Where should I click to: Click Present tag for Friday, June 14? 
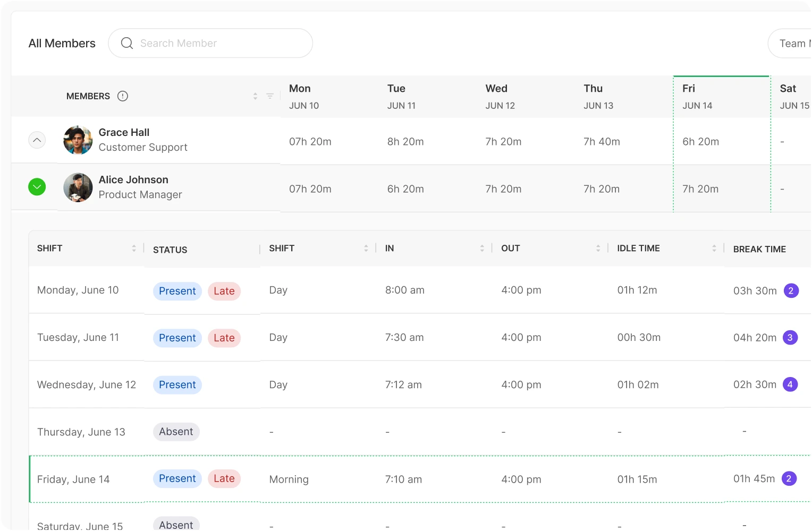tap(177, 478)
